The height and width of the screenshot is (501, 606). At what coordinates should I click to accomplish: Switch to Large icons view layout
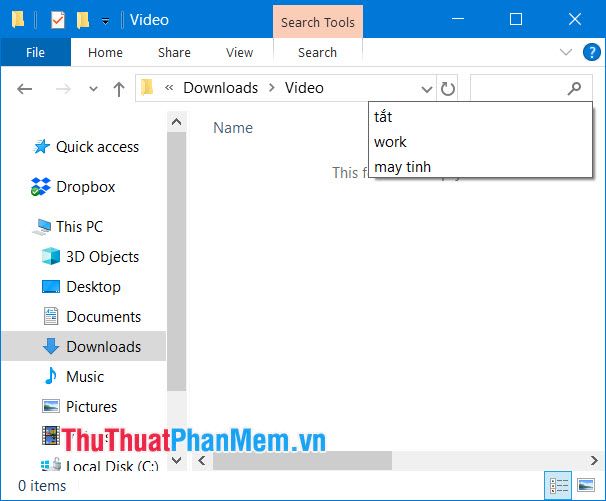(x=584, y=486)
